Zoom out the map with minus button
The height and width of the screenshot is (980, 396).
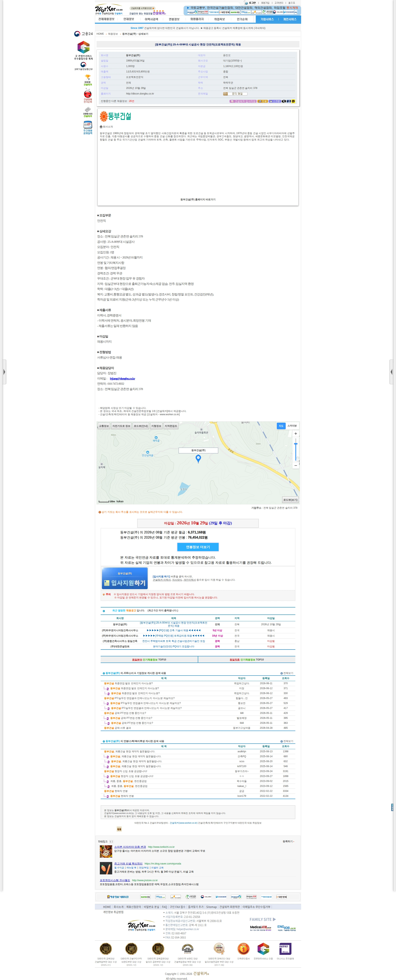pyautogui.click(x=296, y=465)
